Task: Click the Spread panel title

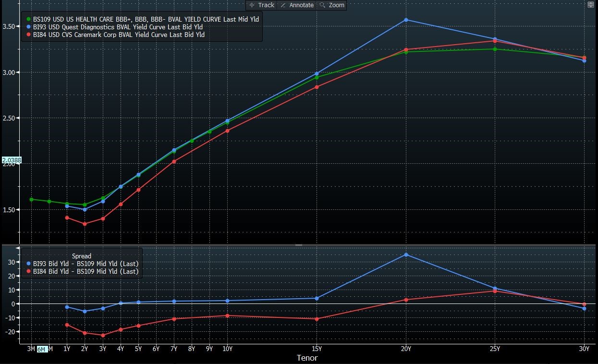Action: tap(81, 256)
